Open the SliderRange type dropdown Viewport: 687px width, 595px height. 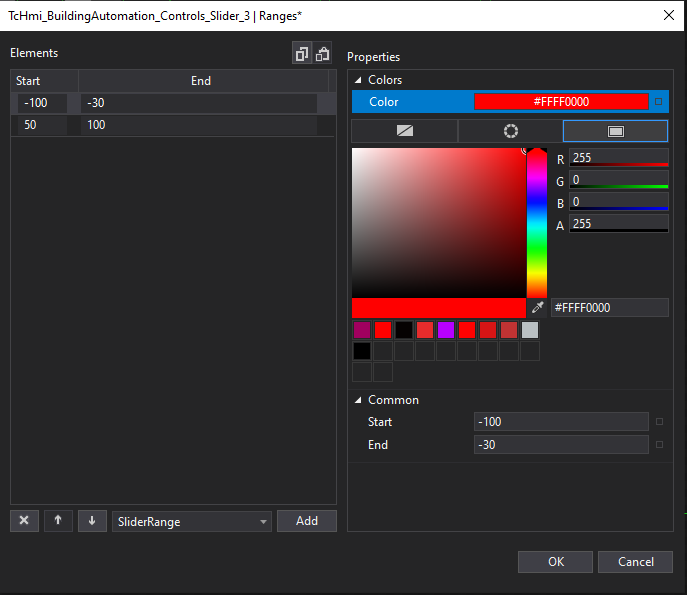tap(192, 521)
